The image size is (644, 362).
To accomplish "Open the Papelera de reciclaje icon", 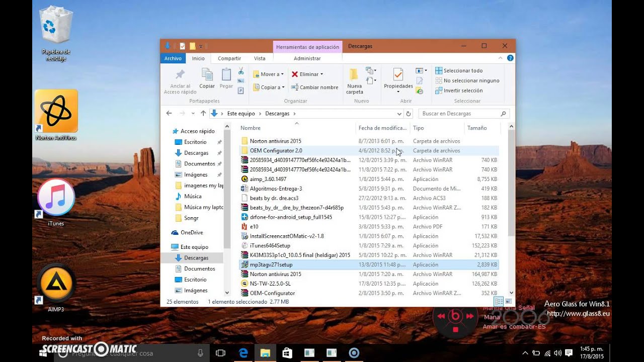I will tap(56, 33).
